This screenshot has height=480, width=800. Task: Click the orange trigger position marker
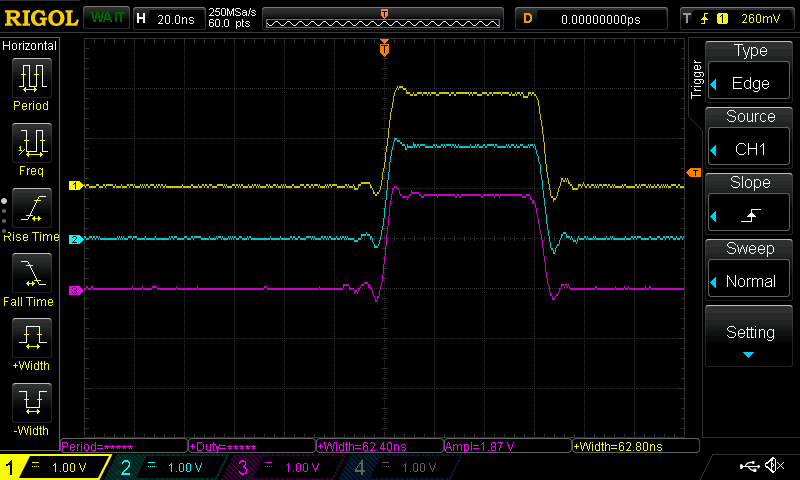coord(384,48)
